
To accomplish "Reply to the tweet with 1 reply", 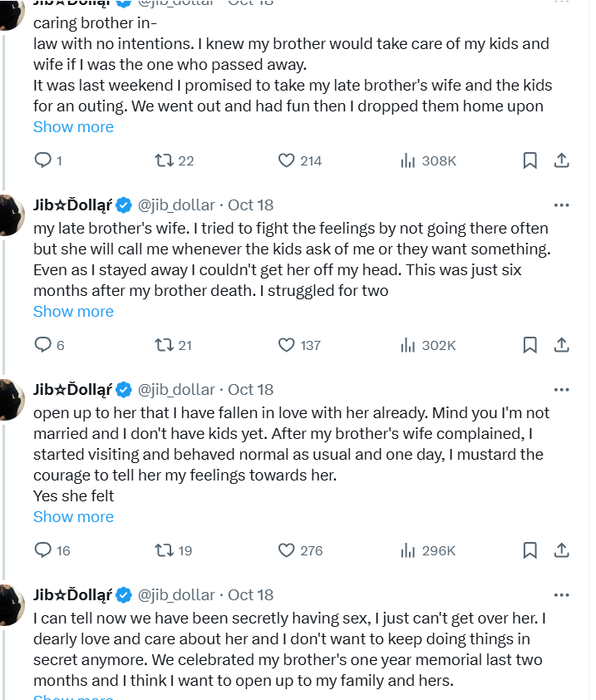I will point(42,160).
